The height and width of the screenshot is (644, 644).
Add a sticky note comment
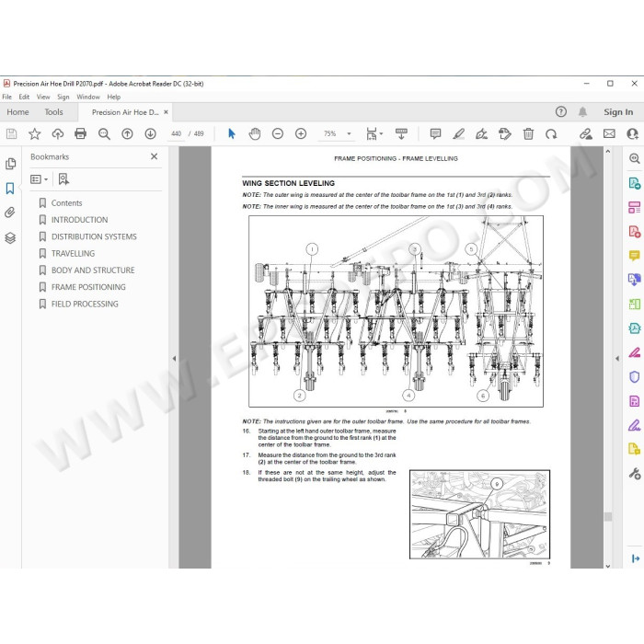point(435,134)
